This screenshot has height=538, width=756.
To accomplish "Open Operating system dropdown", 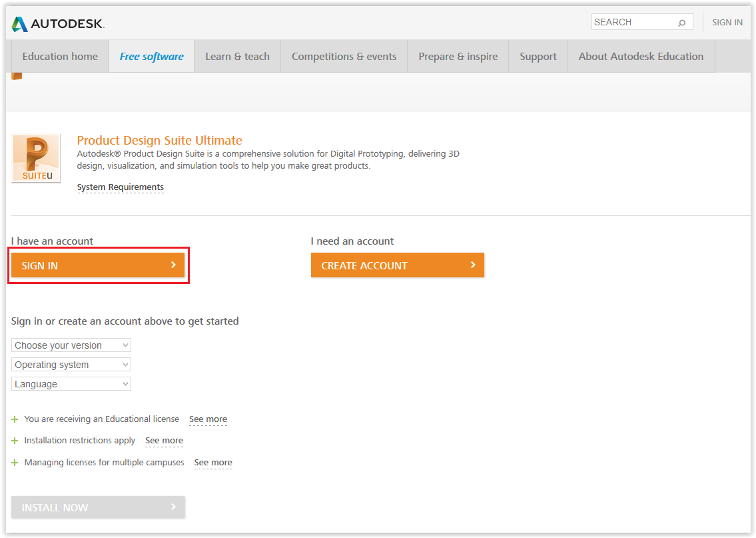I will click(71, 364).
